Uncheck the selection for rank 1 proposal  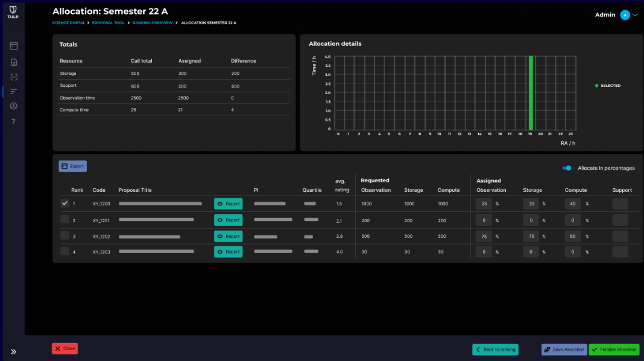click(65, 203)
